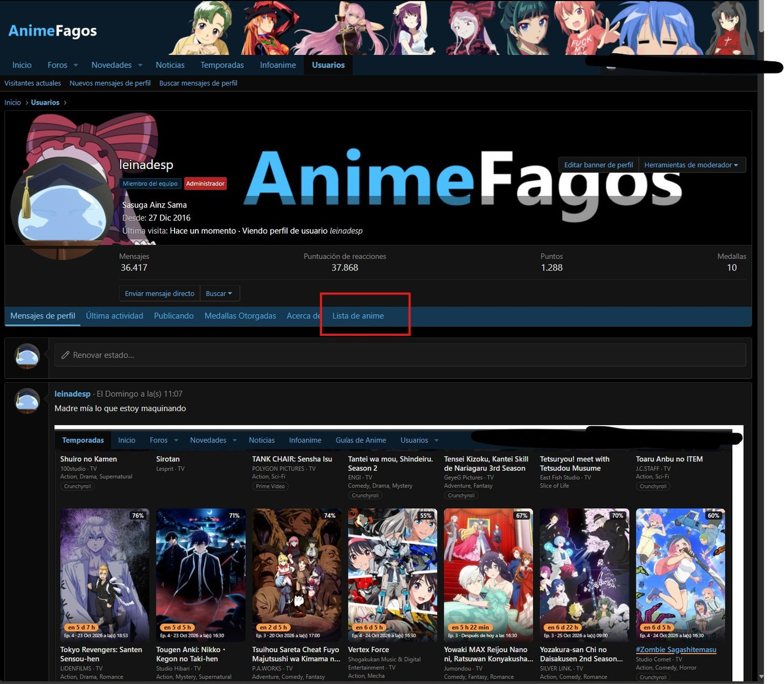The image size is (784, 684).
Task: Click the Administrador badge
Action: point(205,184)
